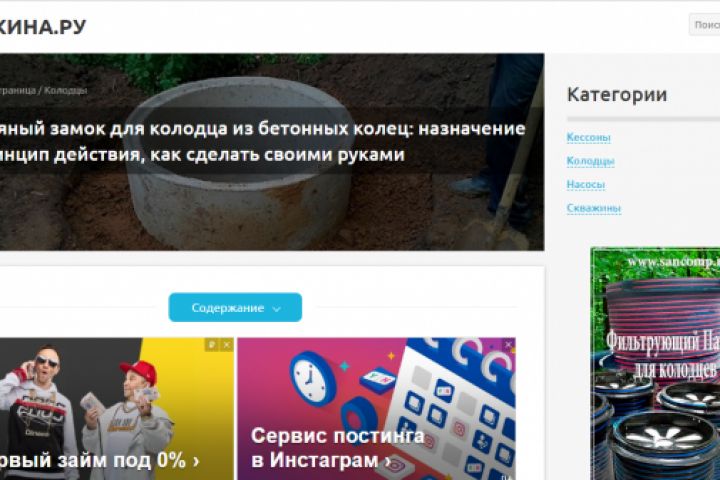720x480 pixels.
Task: Open the Кессоны category
Action: click(588, 137)
